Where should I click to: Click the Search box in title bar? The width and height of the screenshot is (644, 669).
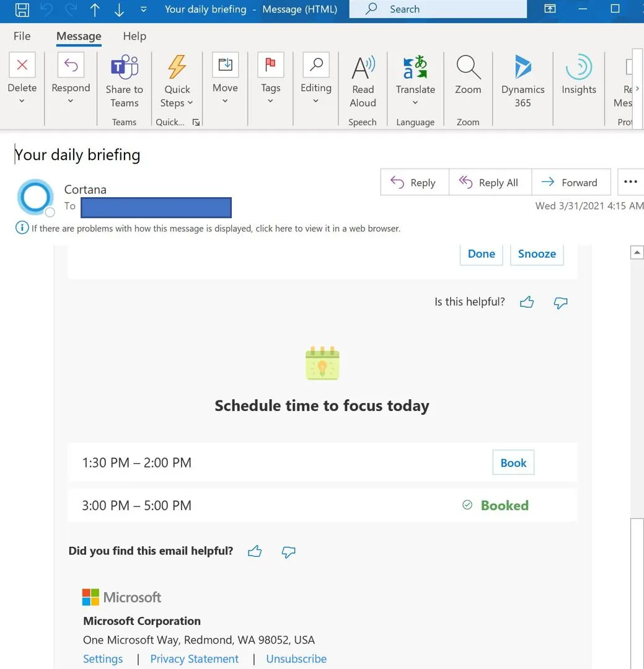438,9
